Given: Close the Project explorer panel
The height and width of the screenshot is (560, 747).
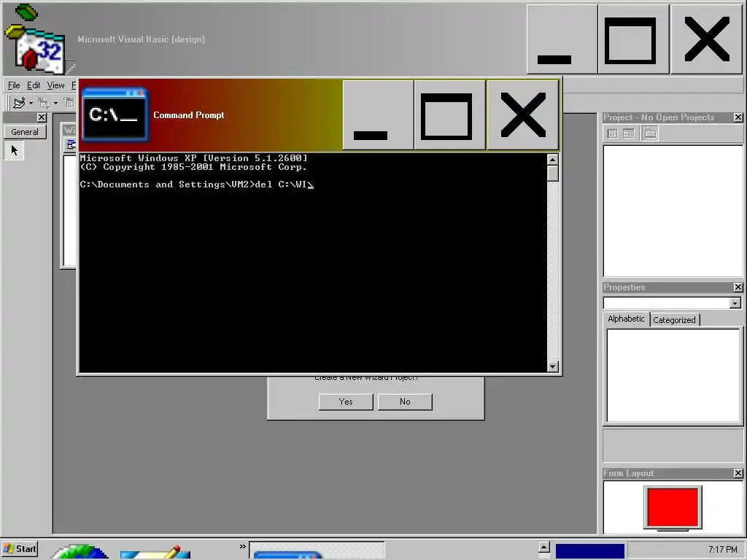Looking at the screenshot, I should (738, 117).
